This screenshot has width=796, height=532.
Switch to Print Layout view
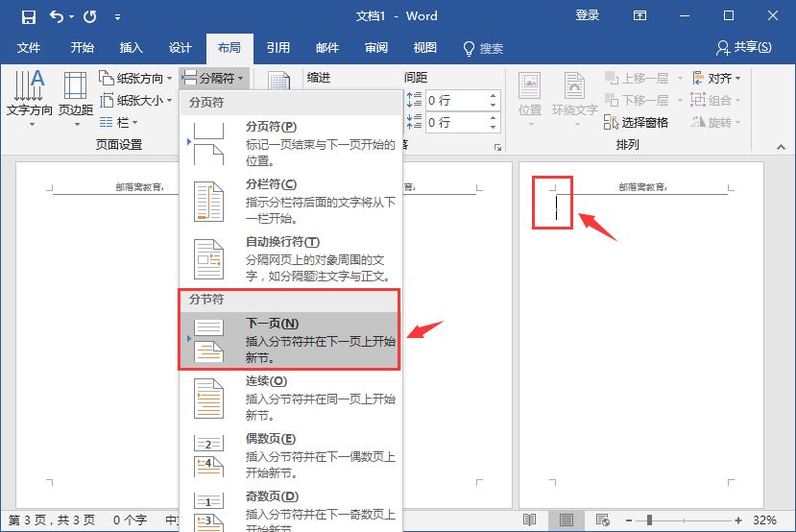566,520
